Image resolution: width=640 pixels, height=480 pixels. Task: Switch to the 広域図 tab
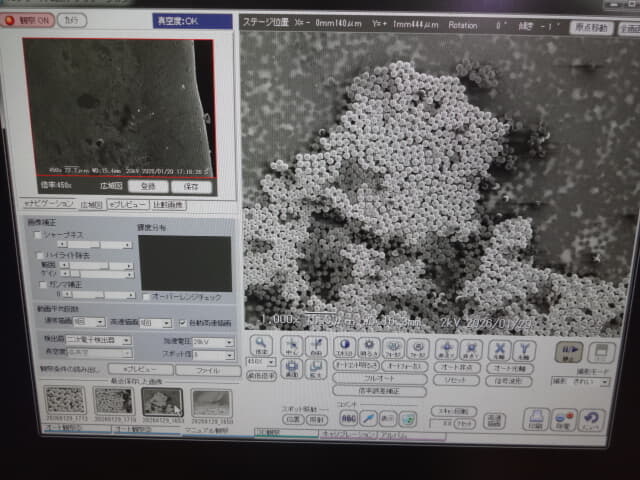coord(90,204)
